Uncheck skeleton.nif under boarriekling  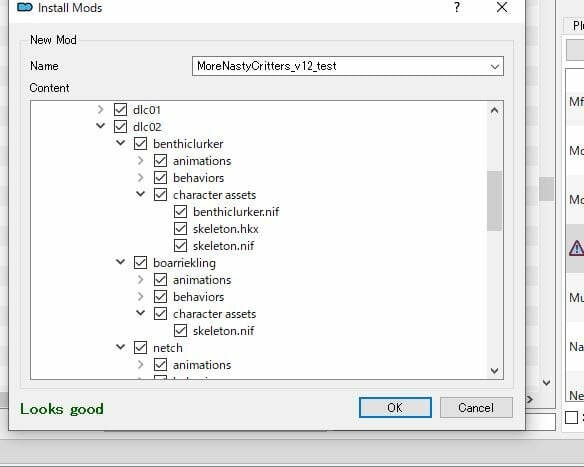coord(181,331)
